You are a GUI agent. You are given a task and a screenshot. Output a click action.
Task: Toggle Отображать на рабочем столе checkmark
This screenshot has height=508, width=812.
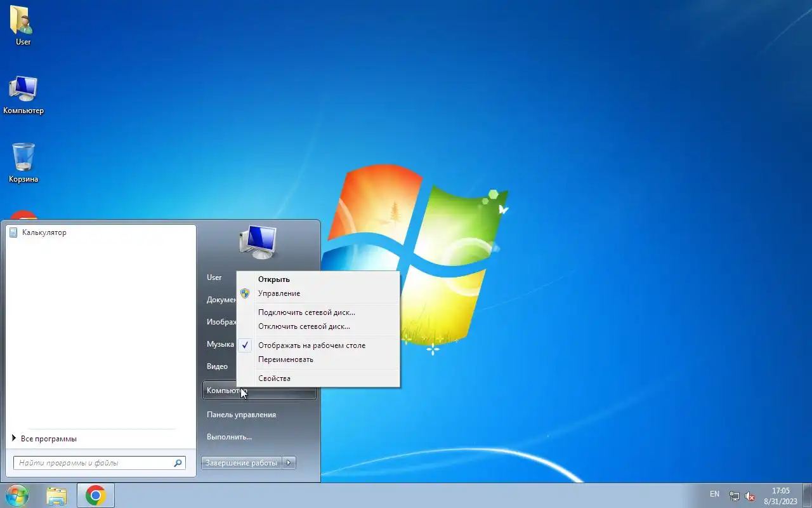pos(245,345)
